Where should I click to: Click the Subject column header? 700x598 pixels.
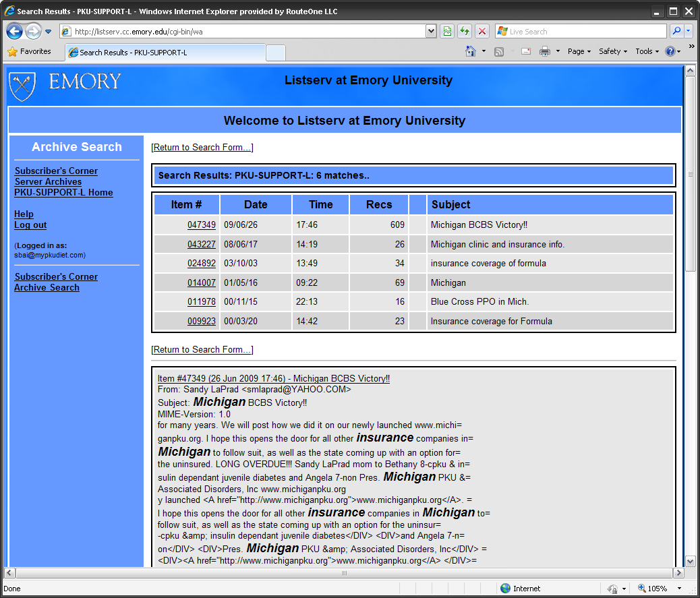550,204
